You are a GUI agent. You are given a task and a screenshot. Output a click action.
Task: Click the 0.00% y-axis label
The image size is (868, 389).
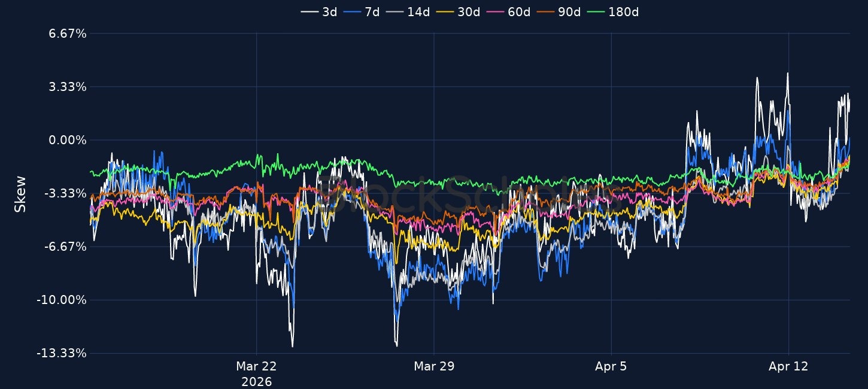tap(68, 141)
